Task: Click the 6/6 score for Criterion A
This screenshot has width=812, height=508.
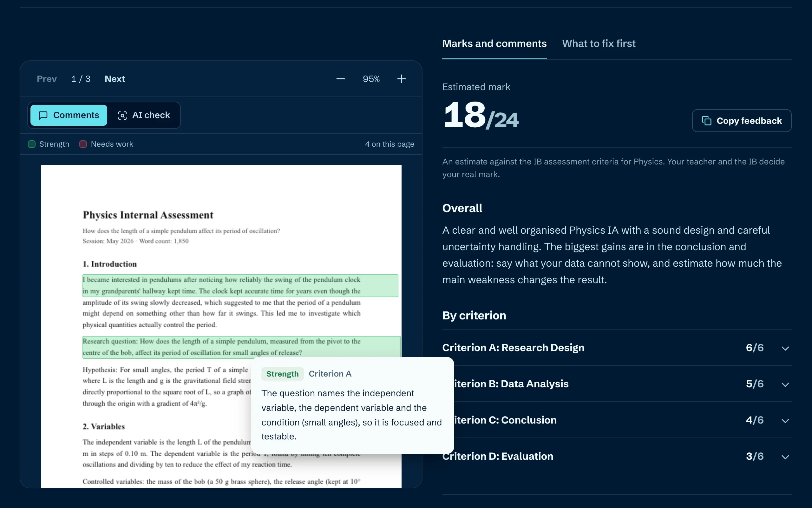Action: click(x=755, y=348)
